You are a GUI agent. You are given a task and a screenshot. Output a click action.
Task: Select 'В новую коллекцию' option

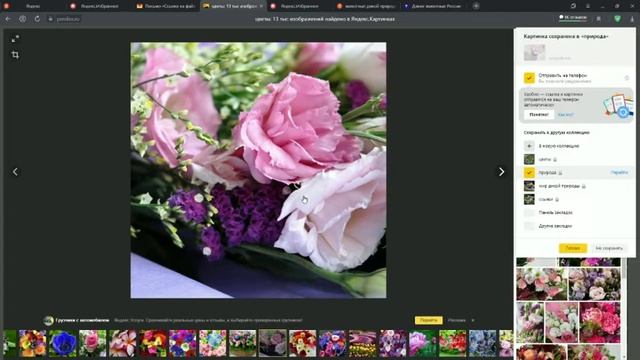(559, 146)
